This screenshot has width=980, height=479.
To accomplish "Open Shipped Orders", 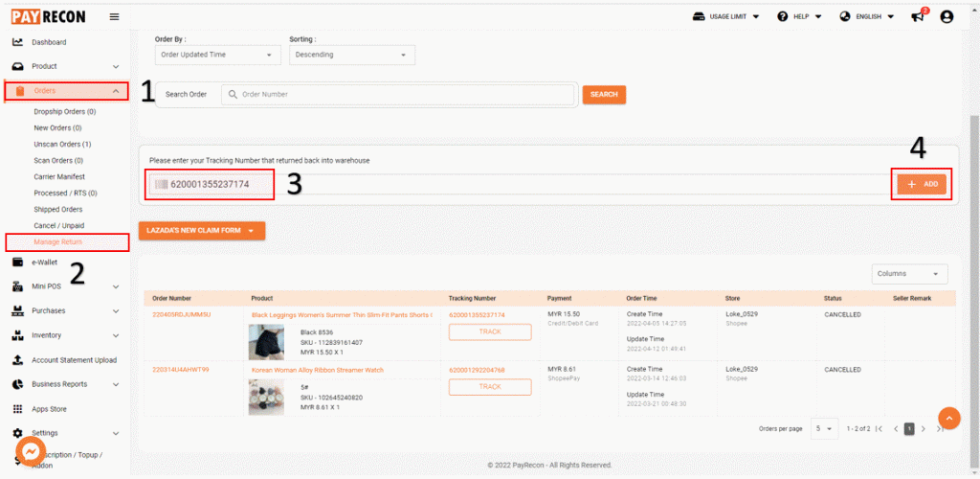I will (58, 210).
